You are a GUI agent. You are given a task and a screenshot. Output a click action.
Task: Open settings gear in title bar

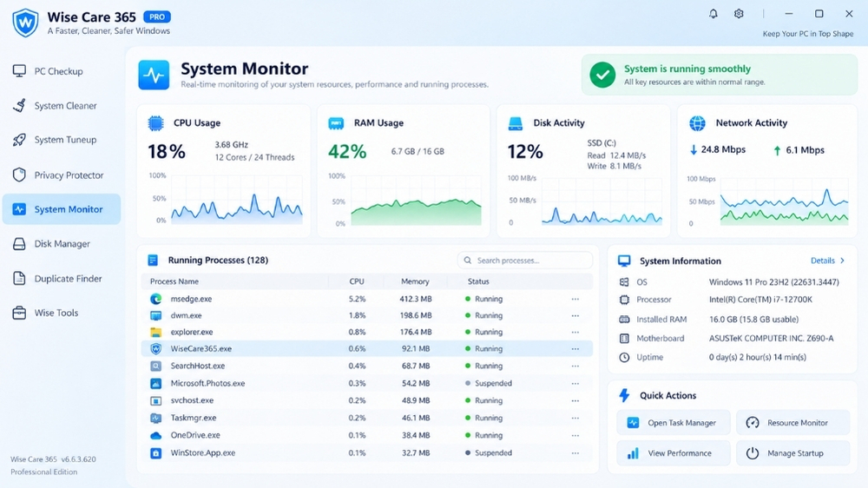739,14
